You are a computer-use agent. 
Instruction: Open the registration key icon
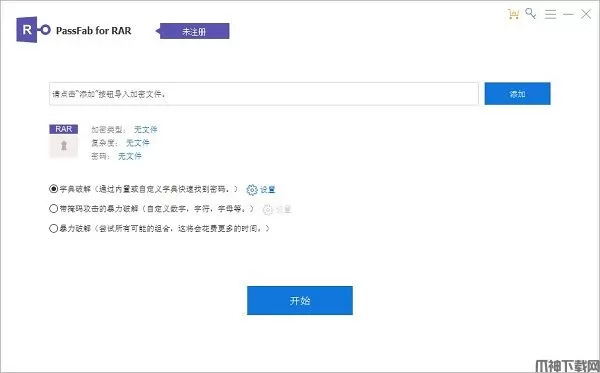(531, 13)
